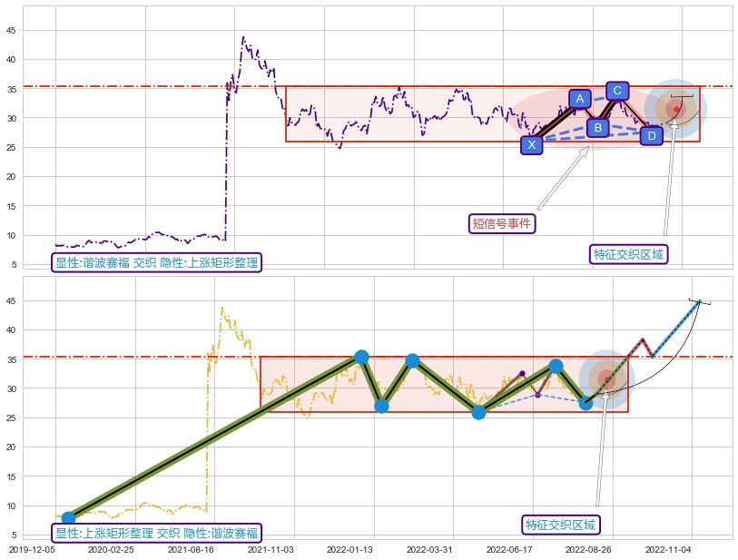
Task: Click the B harmonic point marker
Action: [x=597, y=128]
